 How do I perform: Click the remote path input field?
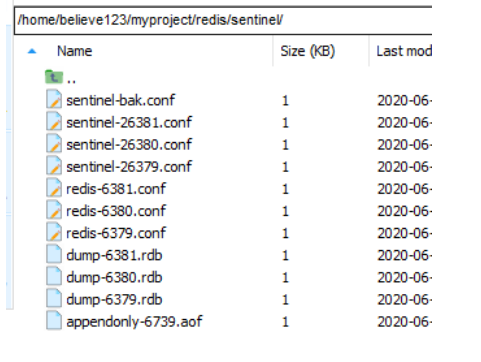[x=223, y=20]
